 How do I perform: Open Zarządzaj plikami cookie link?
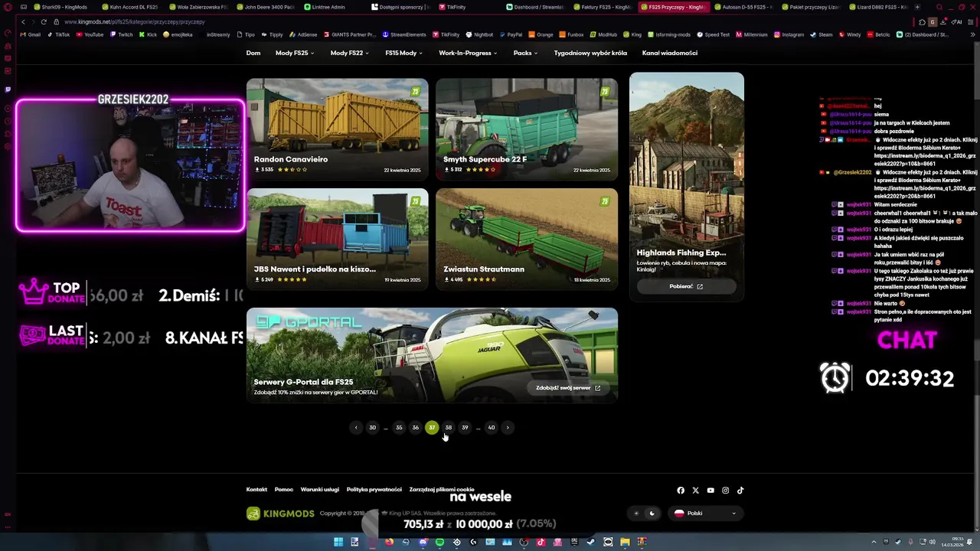pos(442,490)
